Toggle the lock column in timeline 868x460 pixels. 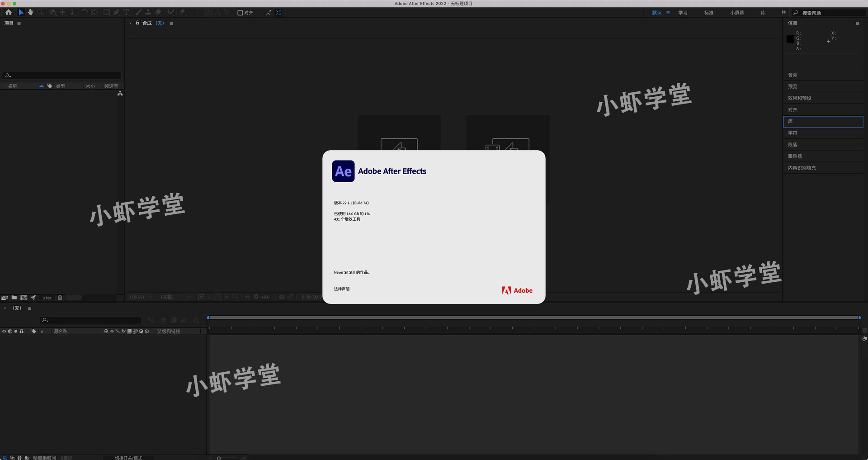pos(21,332)
